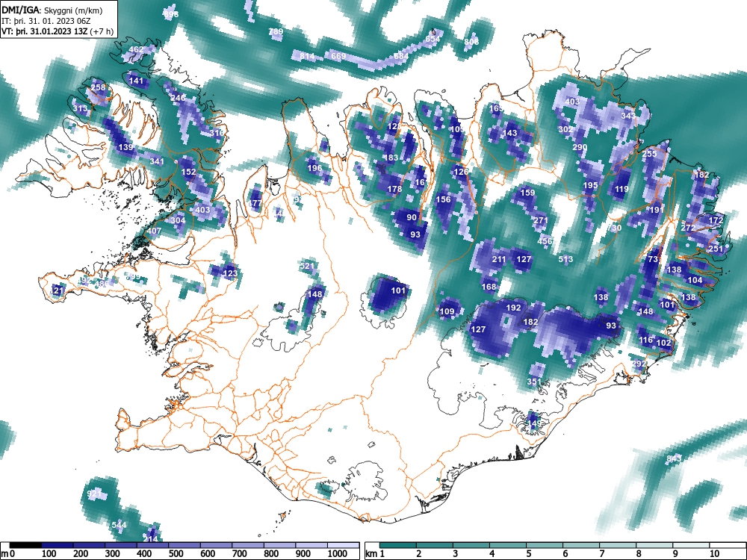
Task: Click the visibility value 168
Action: (489, 287)
